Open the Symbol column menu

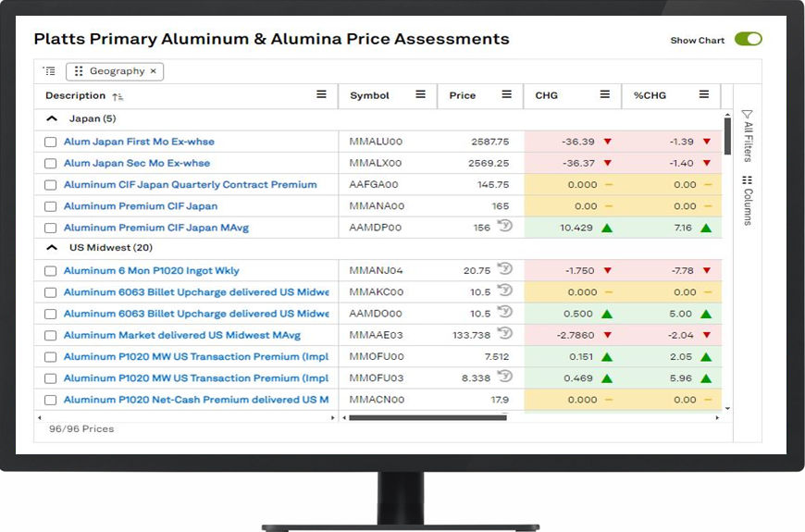pyautogui.click(x=420, y=94)
